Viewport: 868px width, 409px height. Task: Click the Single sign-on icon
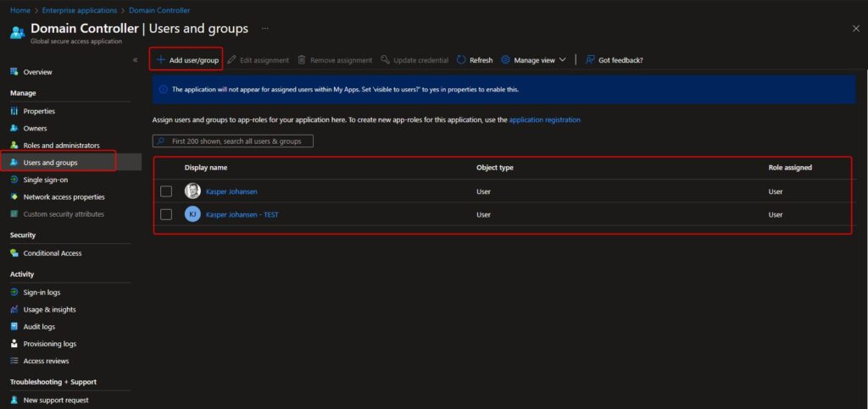[14, 180]
